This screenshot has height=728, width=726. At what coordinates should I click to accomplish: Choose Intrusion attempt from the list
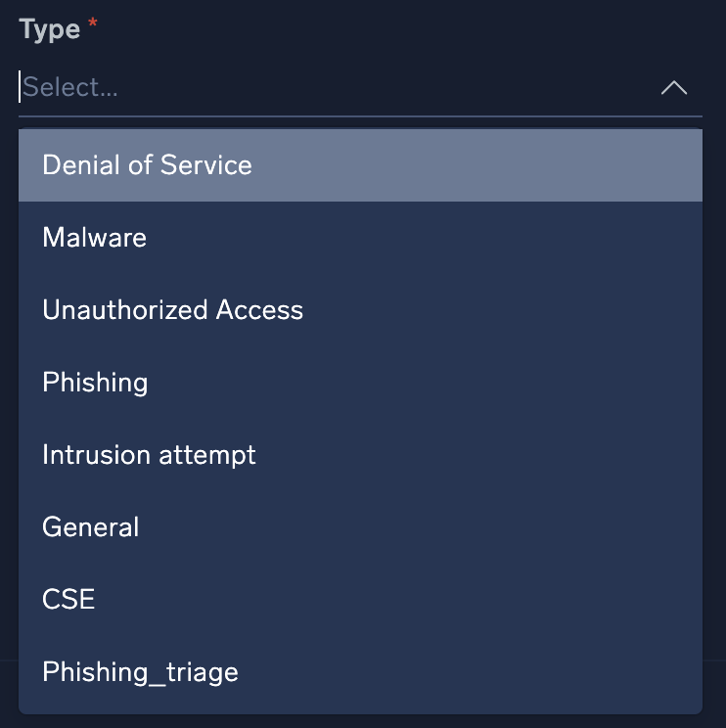pos(360,455)
